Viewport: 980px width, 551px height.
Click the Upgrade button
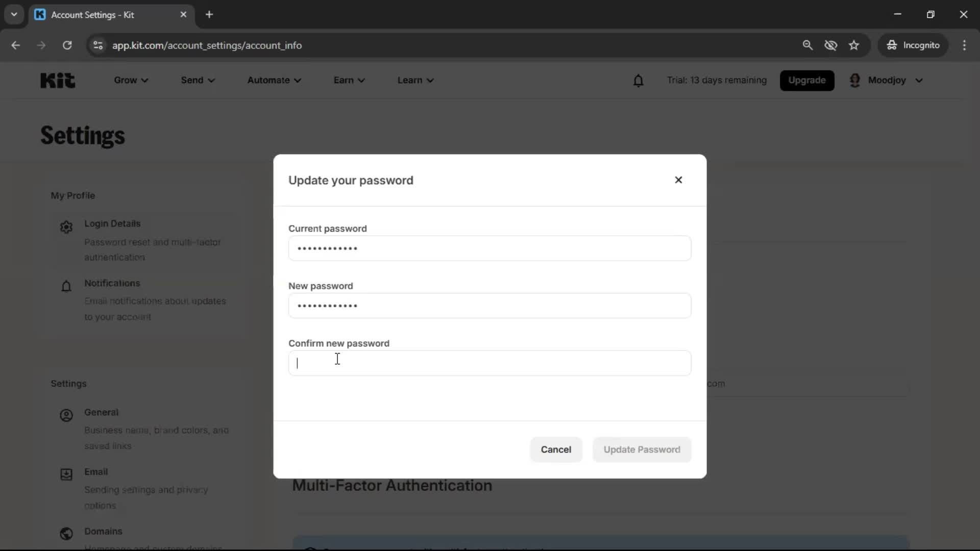pyautogui.click(x=807, y=80)
